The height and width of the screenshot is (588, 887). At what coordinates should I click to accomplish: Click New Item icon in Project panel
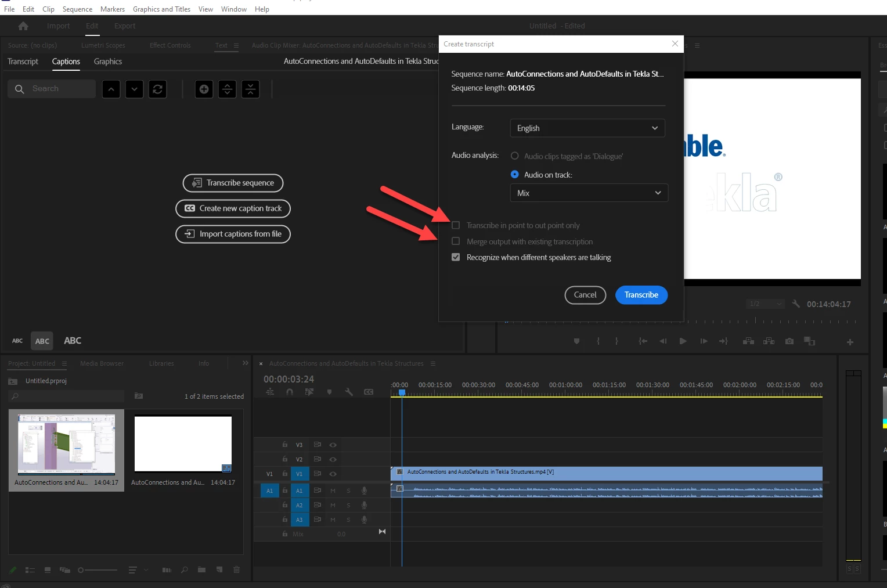(x=219, y=570)
